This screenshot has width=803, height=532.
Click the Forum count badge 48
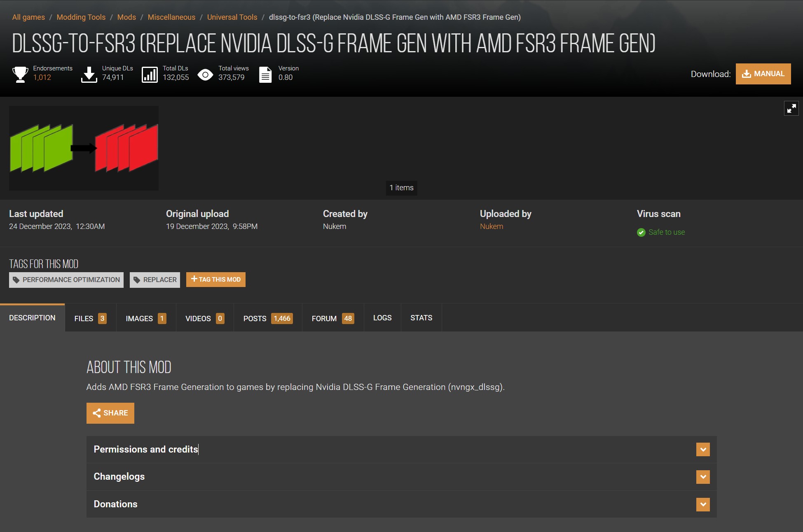[x=348, y=318]
